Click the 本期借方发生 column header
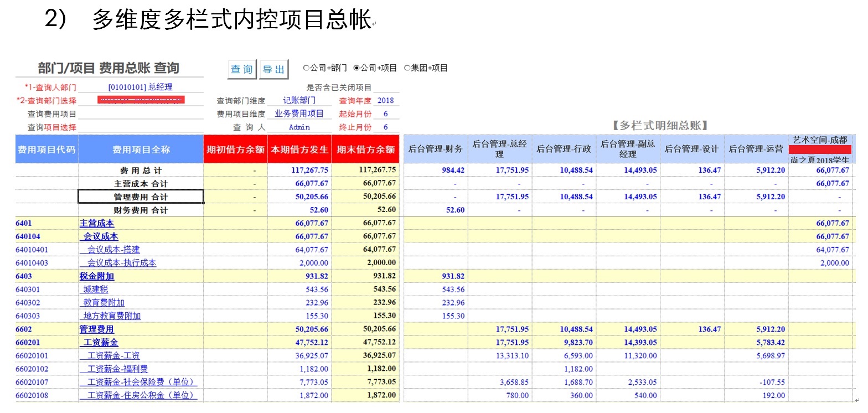Image resolution: width=868 pixels, height=413 pixels. click(299, 149)
